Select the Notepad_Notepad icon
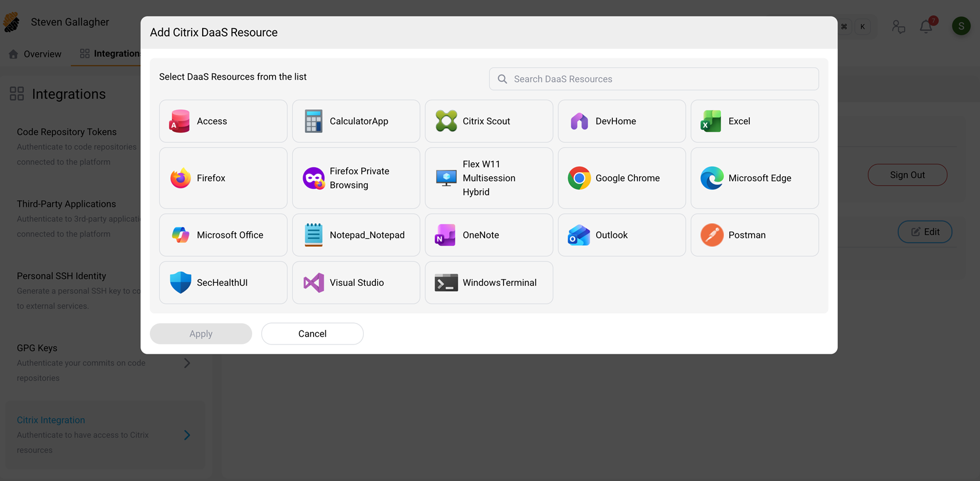Viewport: 980px width, 481px height. [313, 235]
